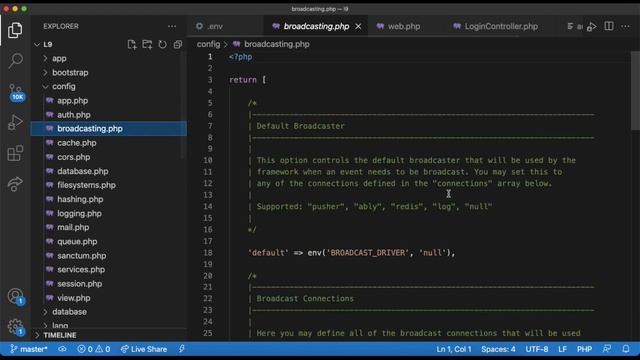Open filesystems.php in file tree
The image size is (640, 360).
(x=86, y=185)
